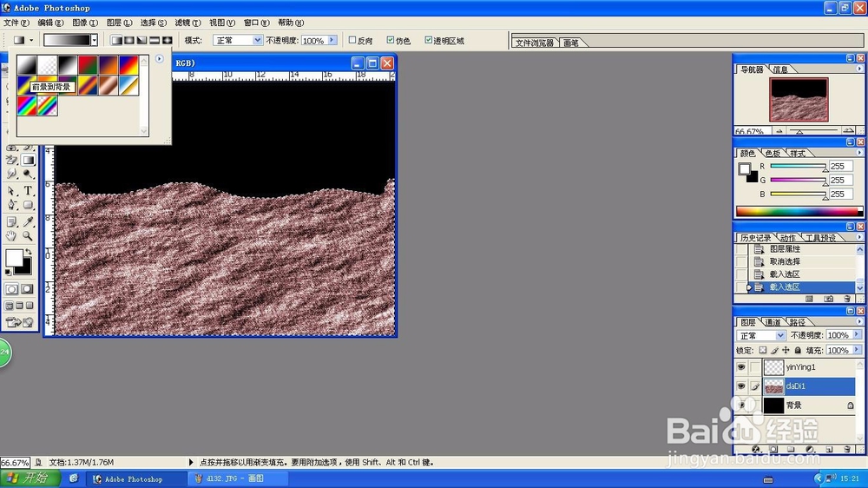The width and height of the screenshot is (868, 488).
Task: Create new adjustment layer icon
Action: pyautogui.click(x=810, y=449)
